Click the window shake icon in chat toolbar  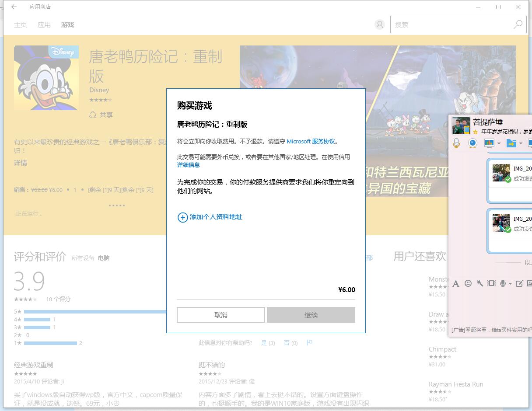click(x=492, y=283)
